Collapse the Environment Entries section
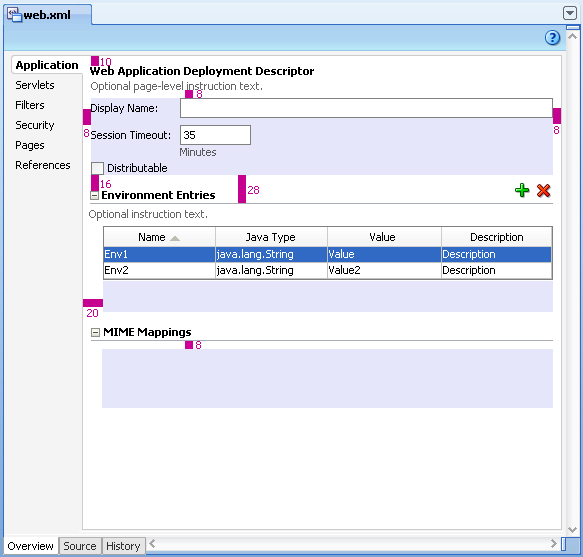Image resolution: width=583 pixels, height=557 pixels. [x=94, y=195]
